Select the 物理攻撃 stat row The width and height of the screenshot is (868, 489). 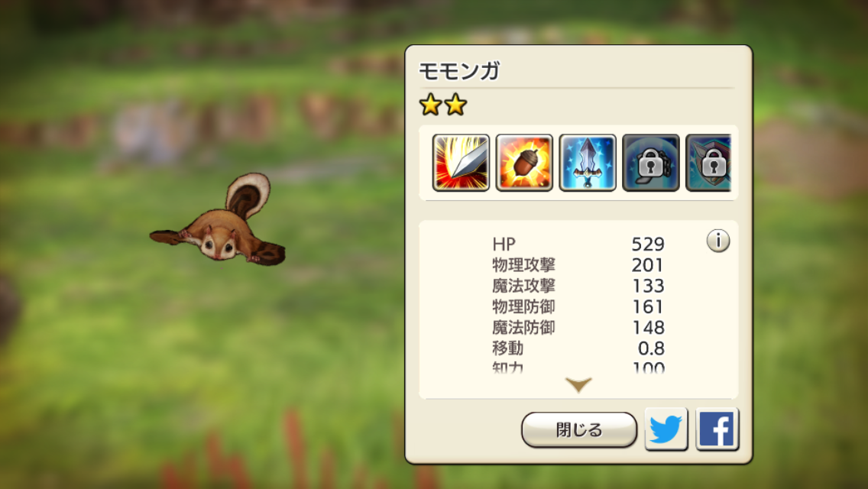point(578,264)
